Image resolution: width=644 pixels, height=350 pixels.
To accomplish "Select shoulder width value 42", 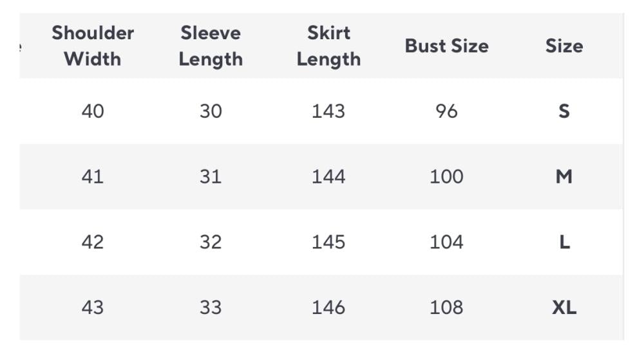I will click(x=93, y=242).
